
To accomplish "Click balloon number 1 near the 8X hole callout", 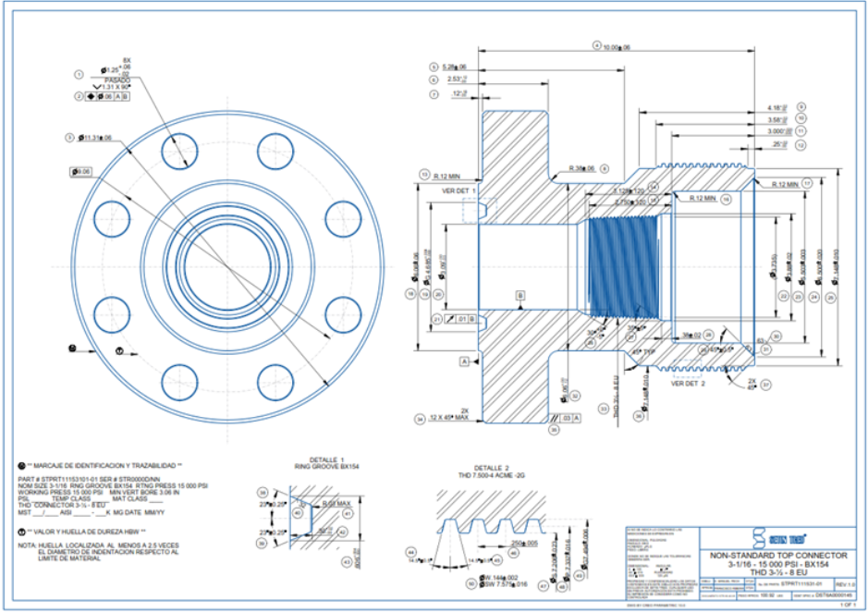I will [79, 74].
